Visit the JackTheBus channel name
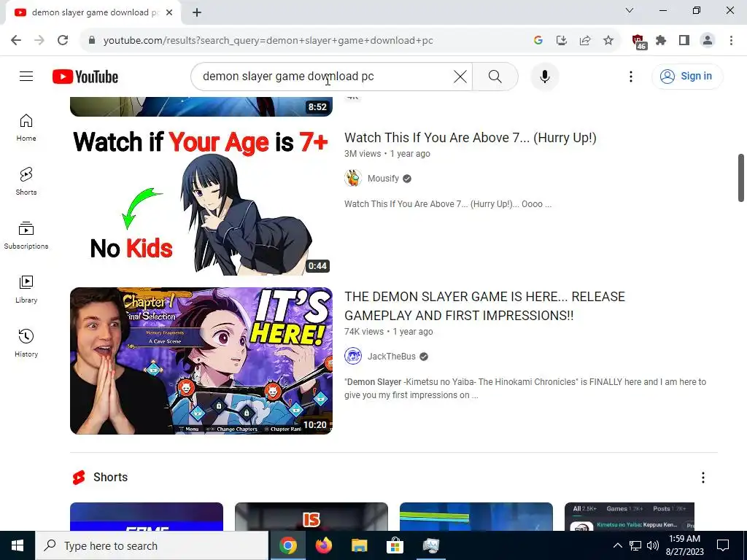 (x=392, y=356)
